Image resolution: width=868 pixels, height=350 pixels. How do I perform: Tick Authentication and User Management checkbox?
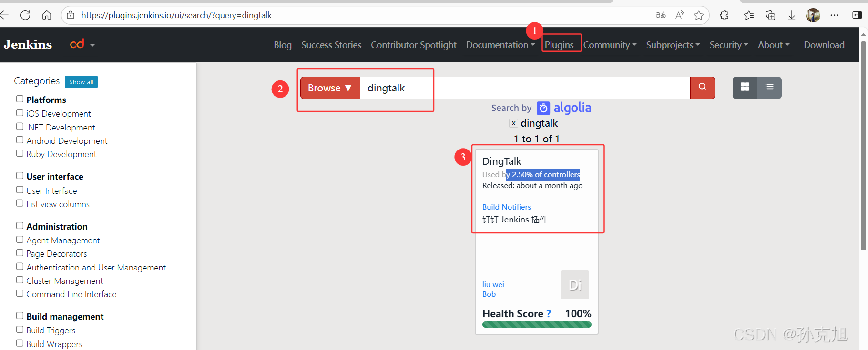tap(20, 267)
